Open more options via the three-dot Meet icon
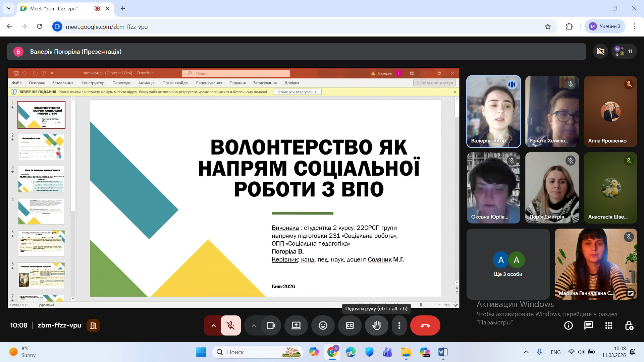Image resolution: width=644 pixels, height=362 pixels. (399, 325)
